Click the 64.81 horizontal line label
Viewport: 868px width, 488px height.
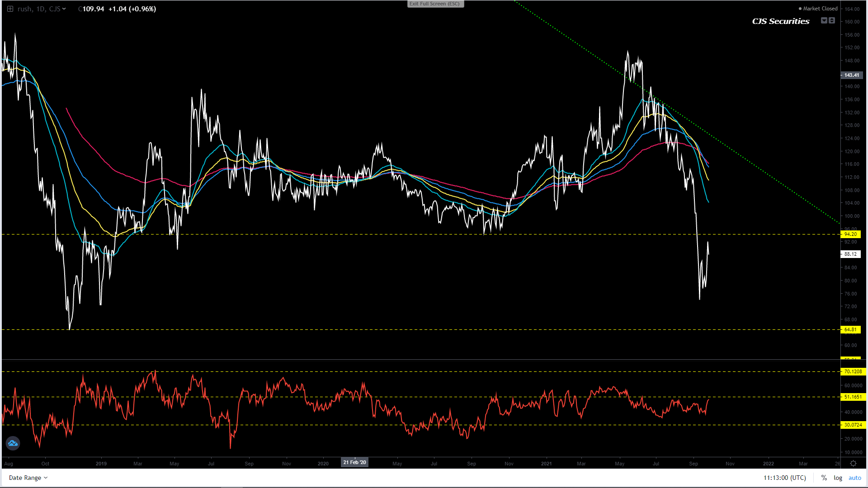coord(850,329)
